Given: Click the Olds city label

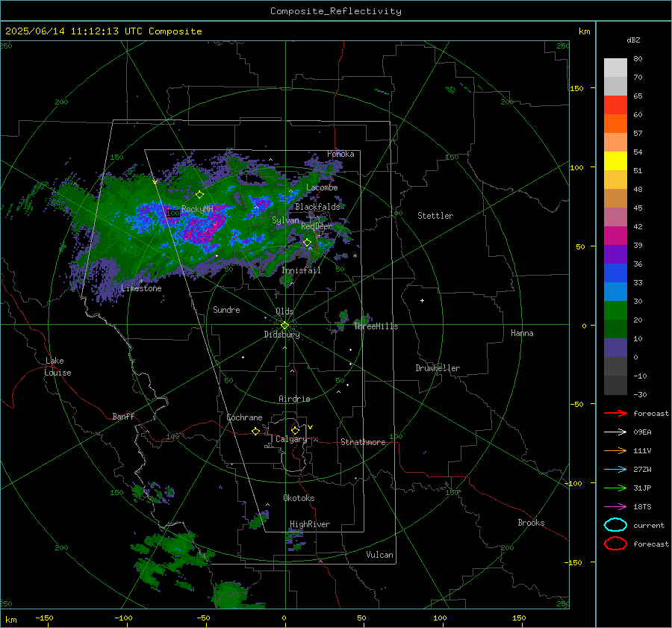Looking at the screenshot, I should (284, 311).
